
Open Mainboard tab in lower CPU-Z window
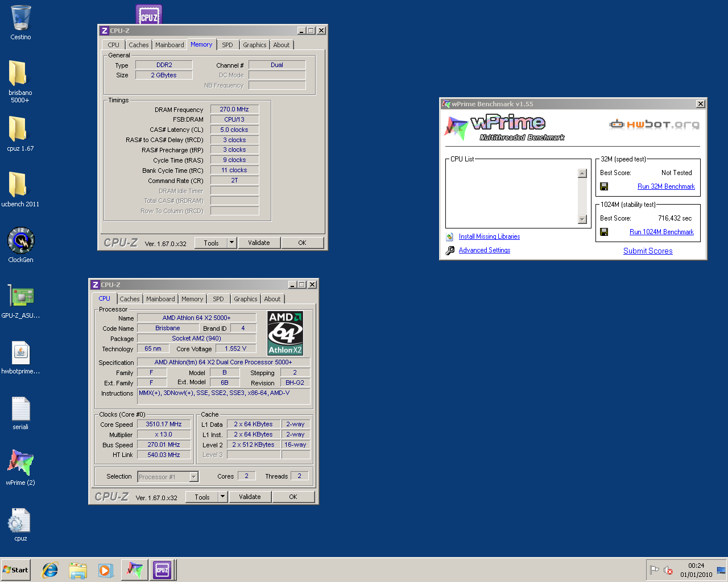[160, 299]
